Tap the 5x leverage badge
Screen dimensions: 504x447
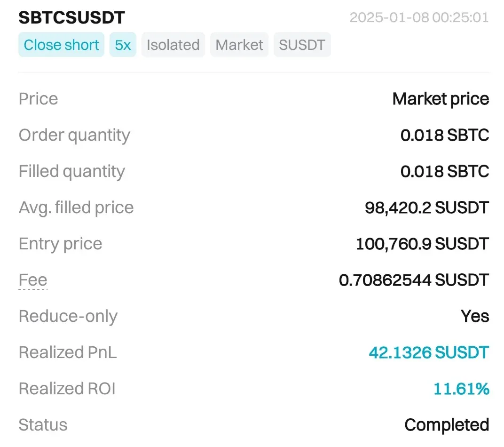(x=123, y=45)
